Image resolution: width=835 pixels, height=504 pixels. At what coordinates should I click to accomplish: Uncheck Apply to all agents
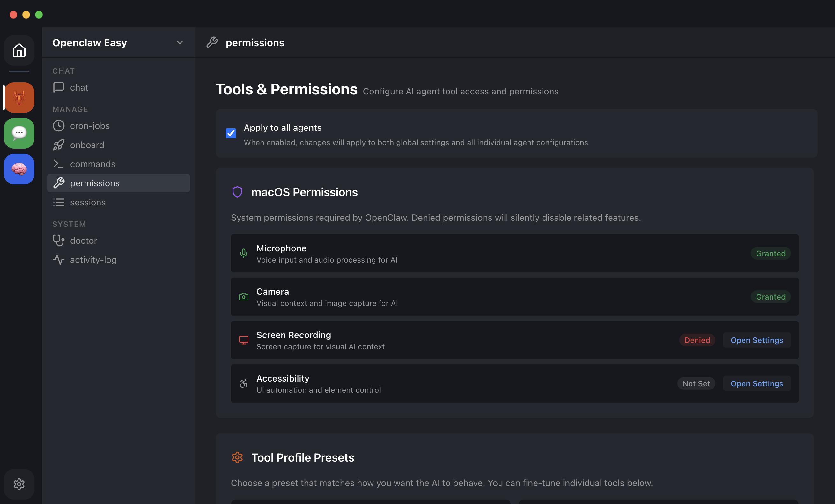231,133
